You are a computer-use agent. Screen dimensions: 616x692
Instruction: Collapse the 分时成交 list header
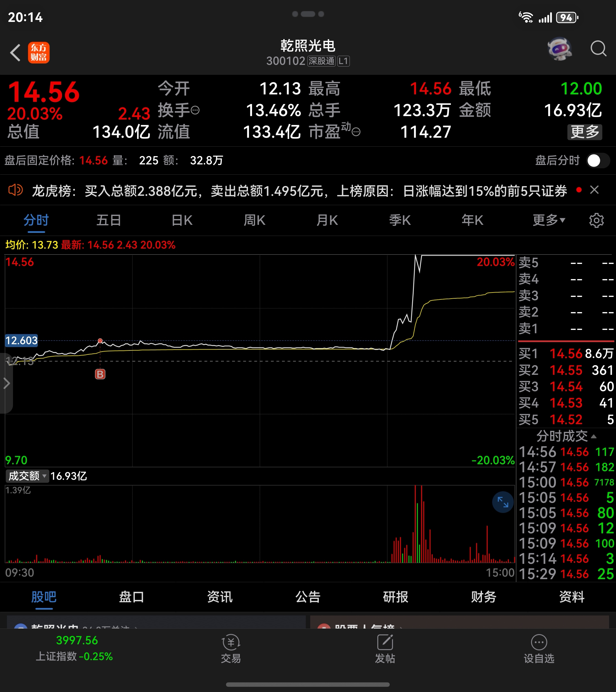pyautogui.click(x=566, y=436)
